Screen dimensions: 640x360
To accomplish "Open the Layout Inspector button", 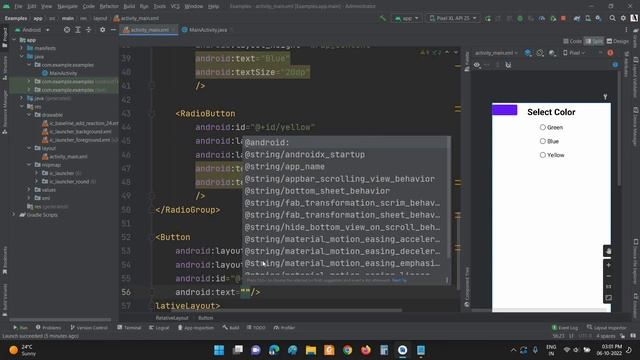I will (607, 327).
